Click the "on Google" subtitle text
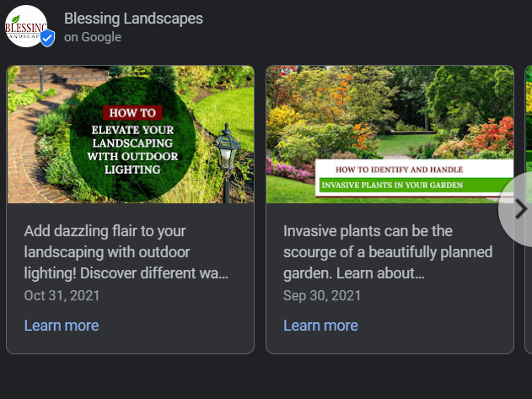 pyautogui.click(x=93, y=37)
